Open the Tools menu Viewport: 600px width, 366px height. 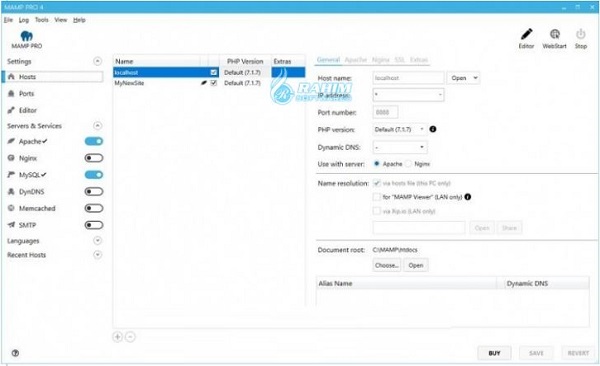click(42, 20)
